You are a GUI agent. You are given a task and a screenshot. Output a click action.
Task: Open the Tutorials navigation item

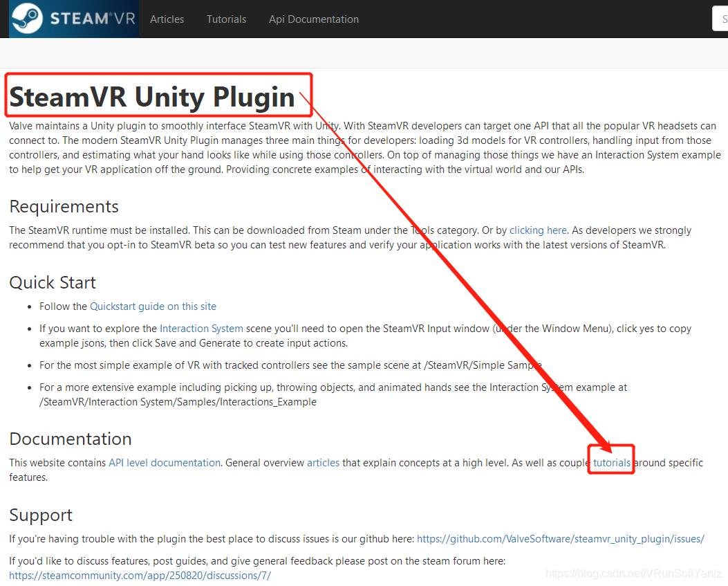coord(226,19)
